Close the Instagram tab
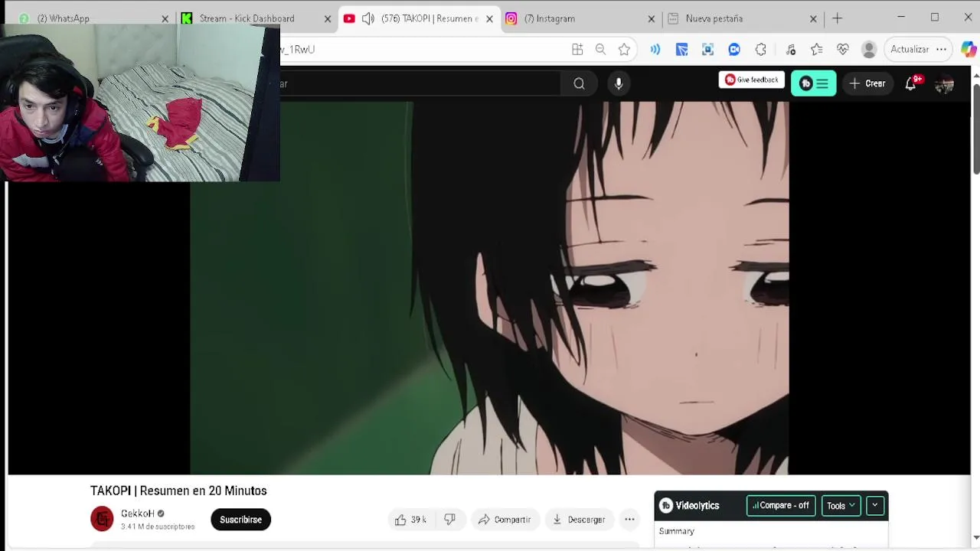The image size is (980, 551). tap(652, 18)
